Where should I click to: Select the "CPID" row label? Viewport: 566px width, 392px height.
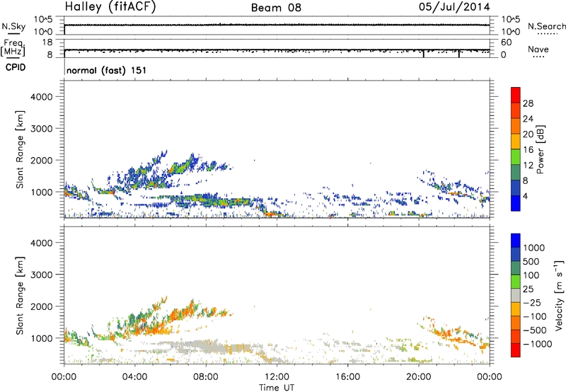point(16,67)
